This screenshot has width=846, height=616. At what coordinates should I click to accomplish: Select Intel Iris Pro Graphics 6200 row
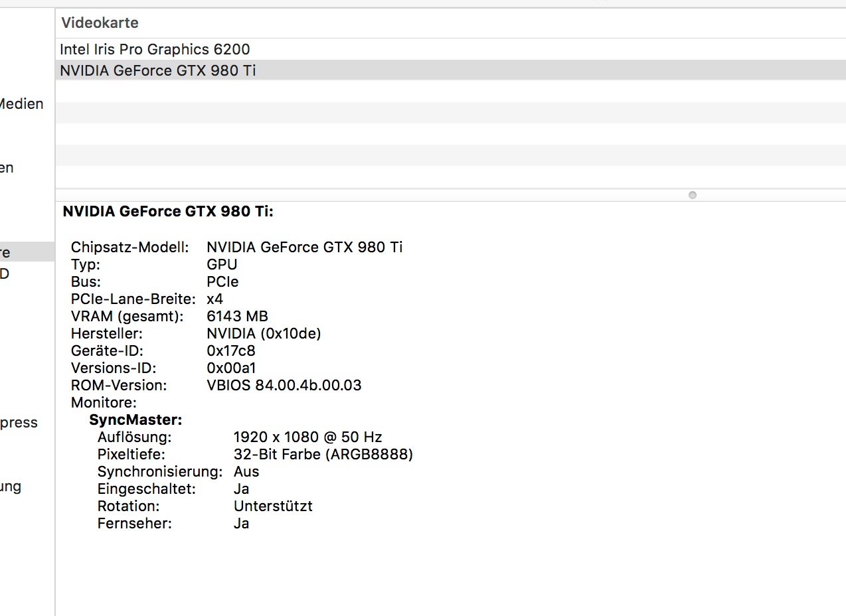click(451, 49)
